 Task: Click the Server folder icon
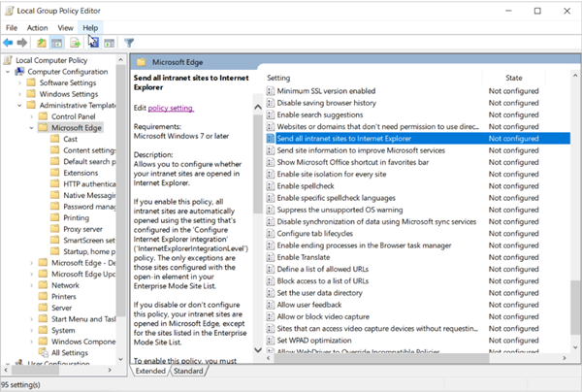43,308
